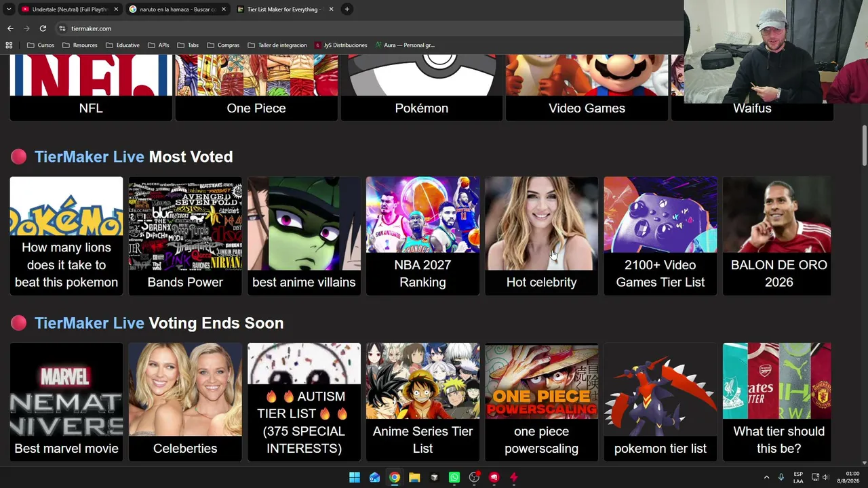Open the Windows Start menu

coord(355,477)
